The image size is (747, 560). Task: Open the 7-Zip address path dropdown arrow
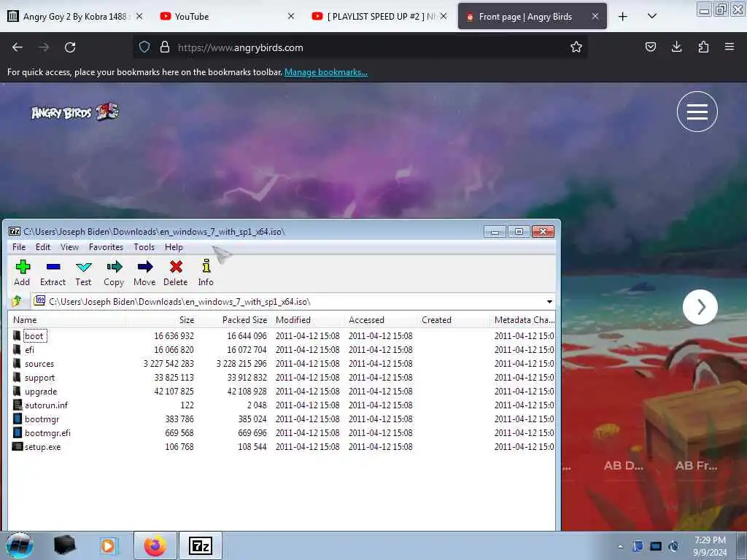pos(549,301)
